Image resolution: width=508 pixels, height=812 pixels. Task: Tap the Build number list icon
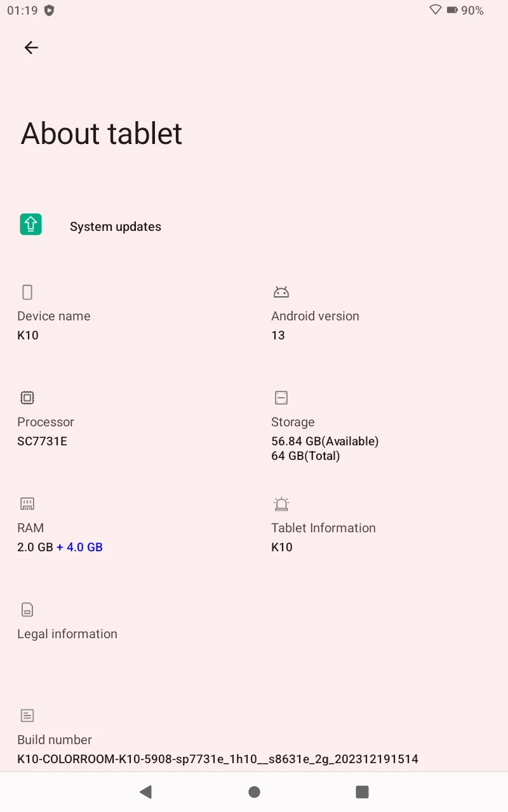pyautogui.click(x=27, y=716)
